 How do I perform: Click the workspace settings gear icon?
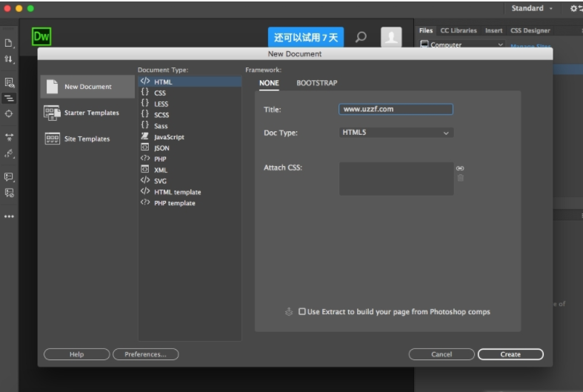point(574,8)
